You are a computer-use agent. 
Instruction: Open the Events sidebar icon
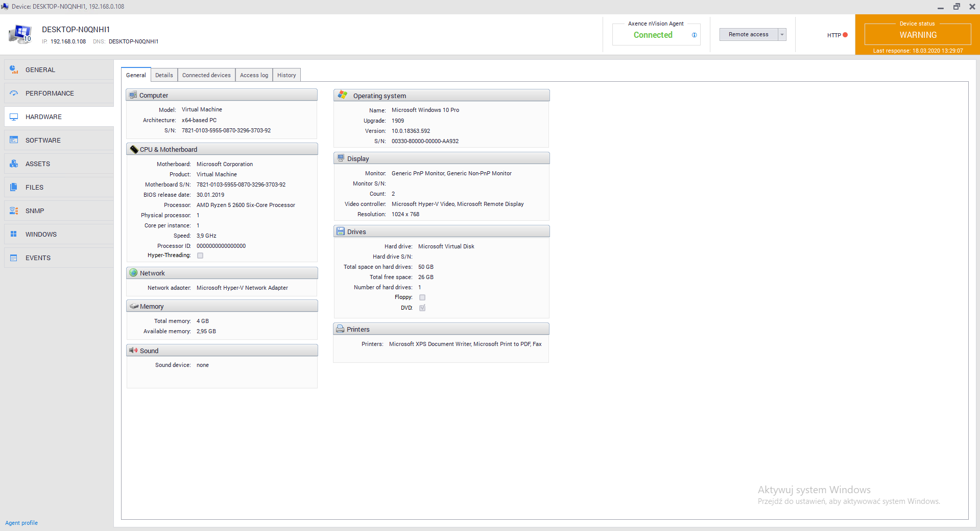coord(14,258)
